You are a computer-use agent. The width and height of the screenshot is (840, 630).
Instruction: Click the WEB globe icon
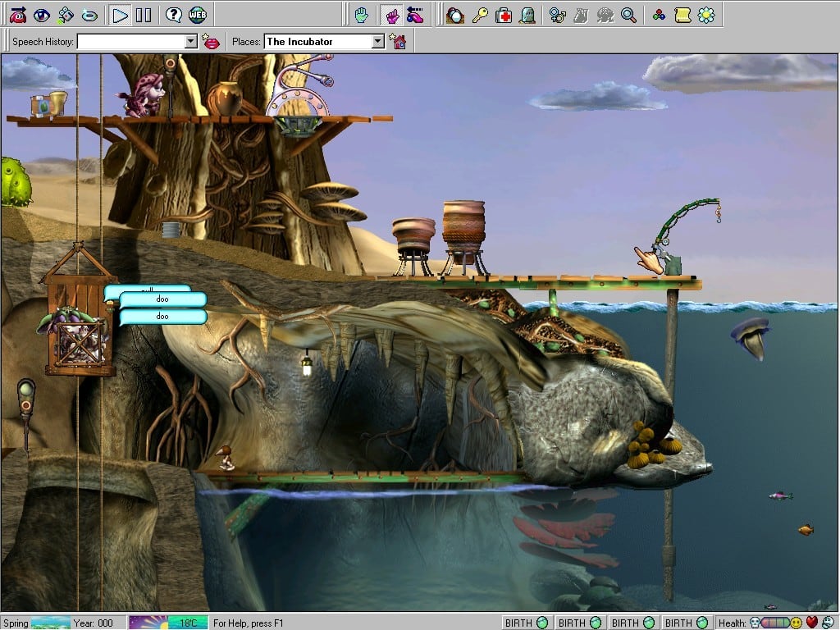click(x=197, y=14)
